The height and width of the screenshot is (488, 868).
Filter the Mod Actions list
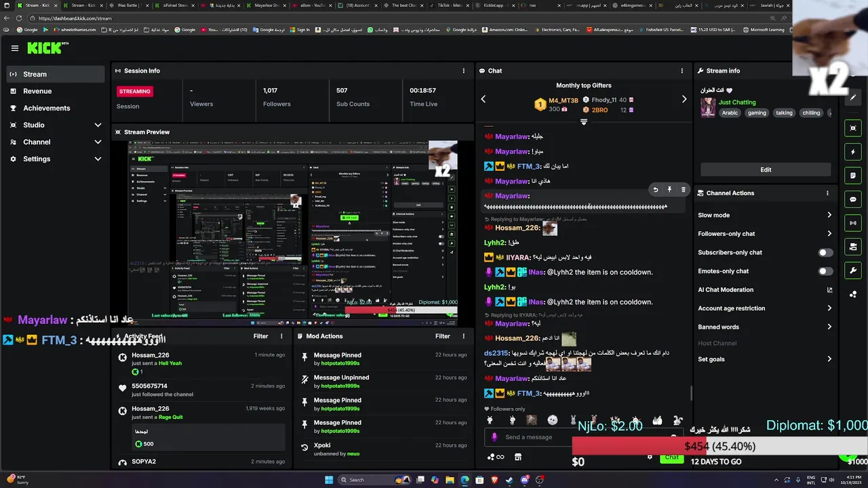pos(443,336)
